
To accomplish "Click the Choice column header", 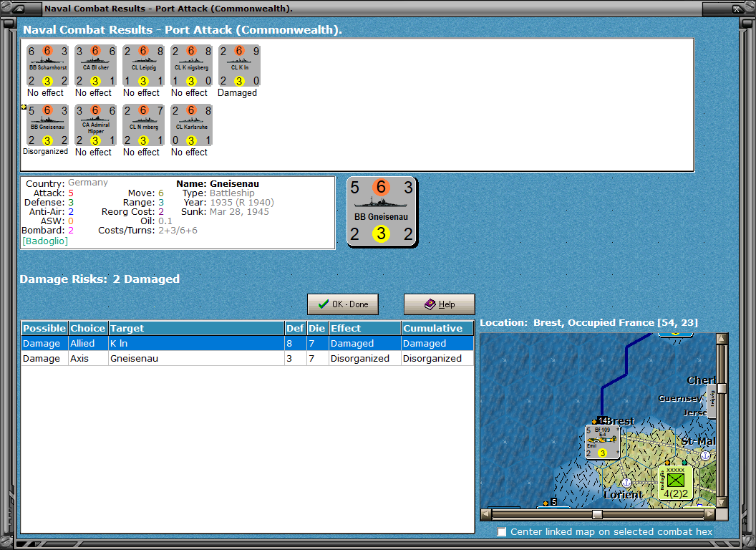I will (x=88, y=328).
